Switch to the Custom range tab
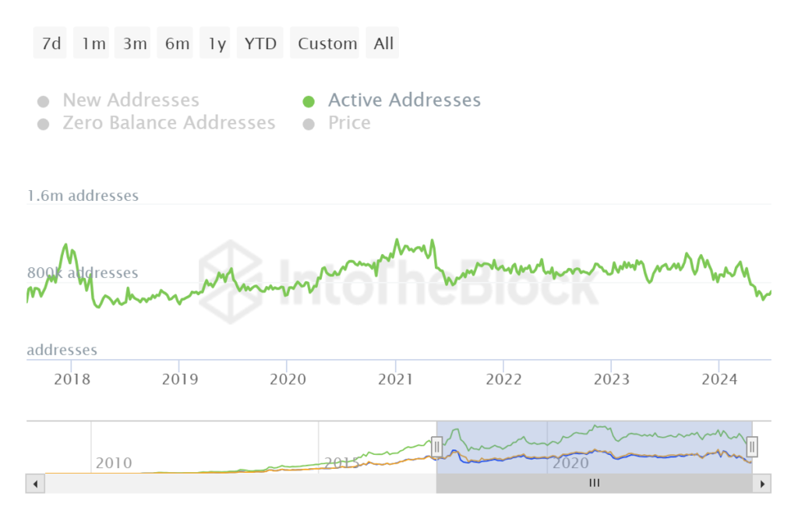Screen dimensions: 798x532 tap(325, 43)
